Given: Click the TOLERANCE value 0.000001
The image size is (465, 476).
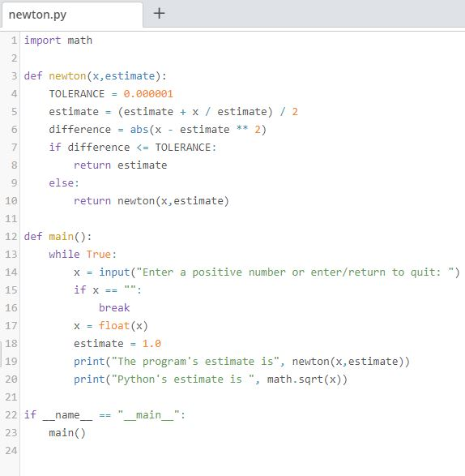Looking at the screenshot, I should (x=148, y=94).
